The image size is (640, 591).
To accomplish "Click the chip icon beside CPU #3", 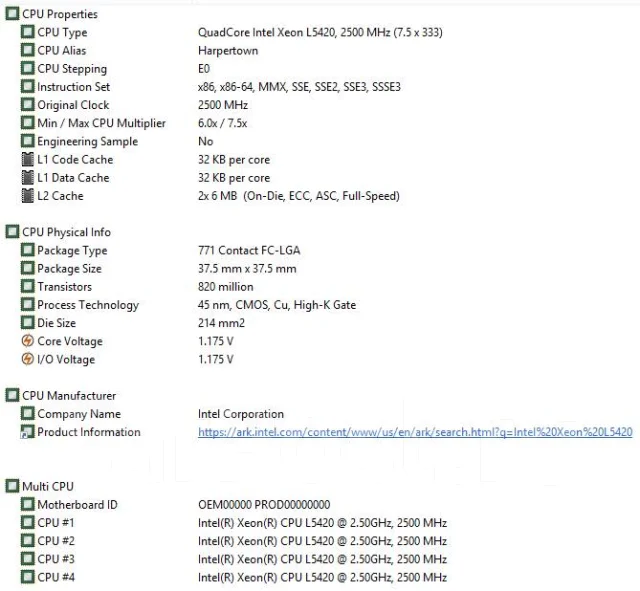I will [27, 558].
